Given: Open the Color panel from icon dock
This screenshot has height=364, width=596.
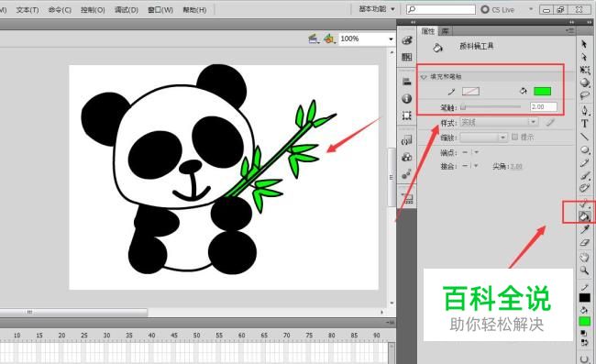Looking at the screenshot, I should (x=407, y=40).
